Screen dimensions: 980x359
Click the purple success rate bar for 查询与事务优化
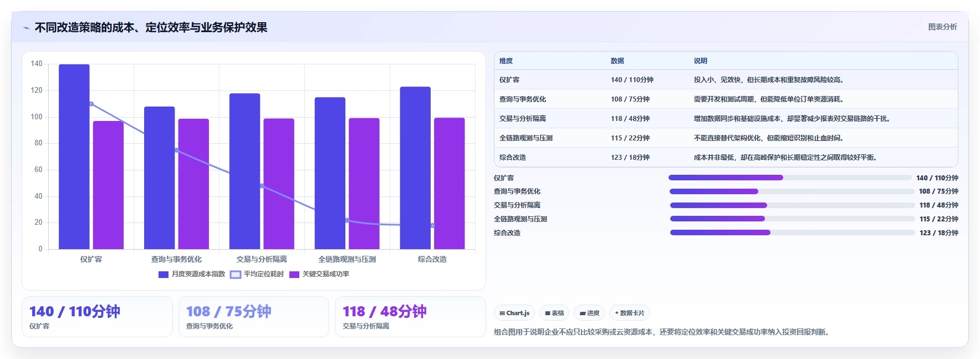coord(193,184)
